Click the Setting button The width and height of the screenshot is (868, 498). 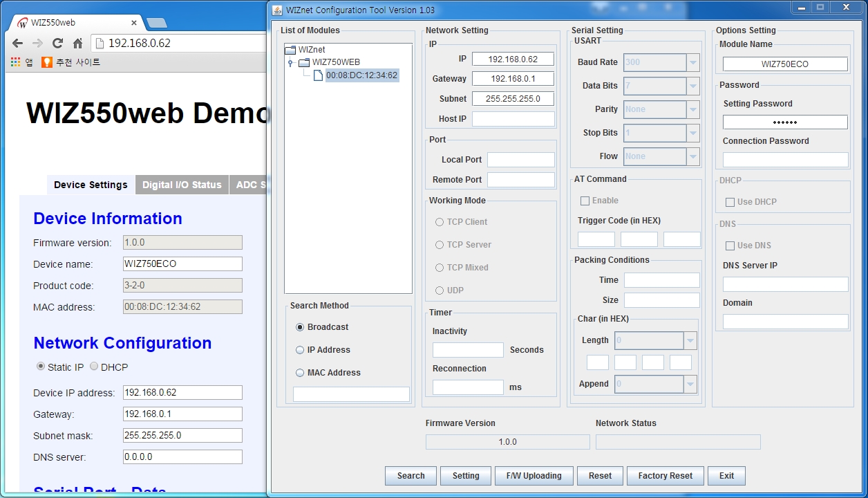coord(466,476)
